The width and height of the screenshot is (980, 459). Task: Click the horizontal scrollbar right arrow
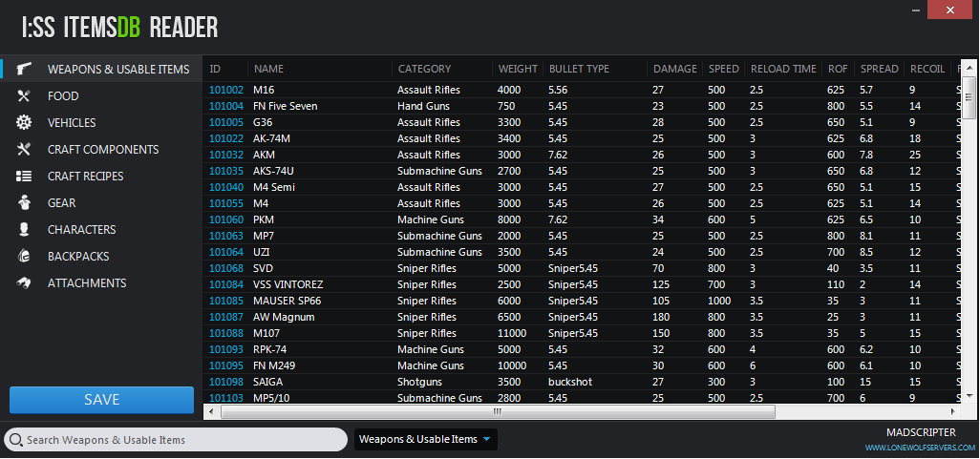(952, 411)
